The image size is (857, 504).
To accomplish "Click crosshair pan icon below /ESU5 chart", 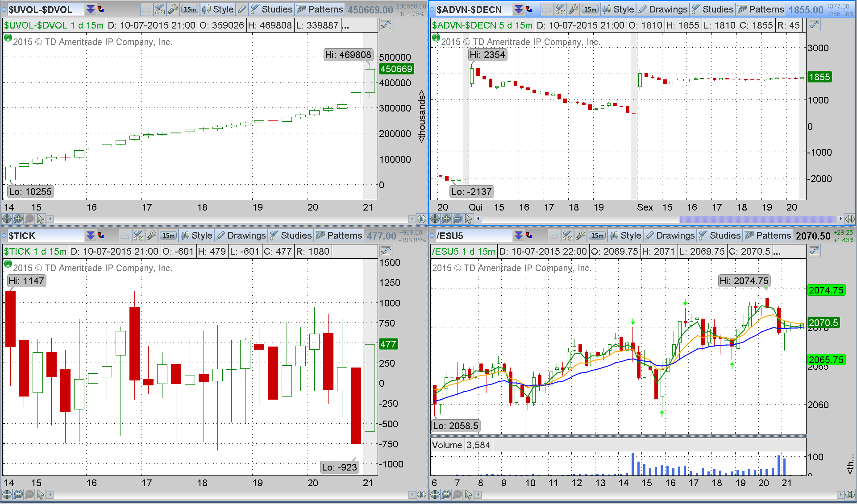I will pyautogui.click(x=435, y=495).
